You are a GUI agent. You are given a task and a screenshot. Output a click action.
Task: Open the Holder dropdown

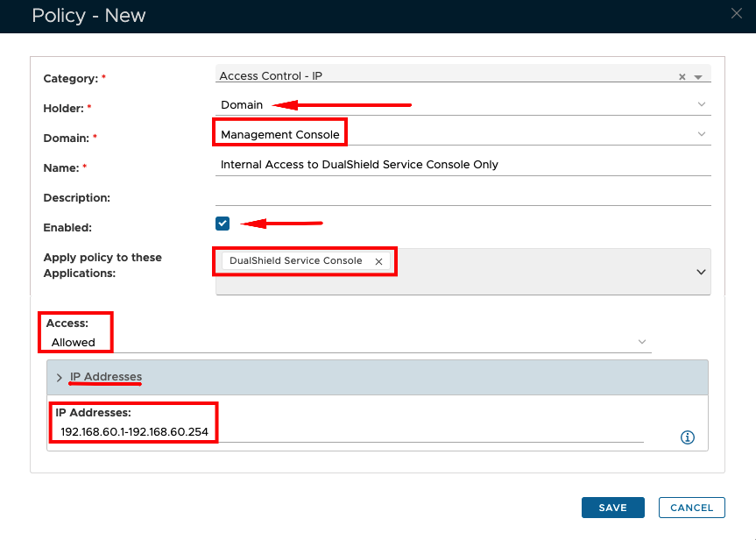pyautogui.click(x=701, y=105)
